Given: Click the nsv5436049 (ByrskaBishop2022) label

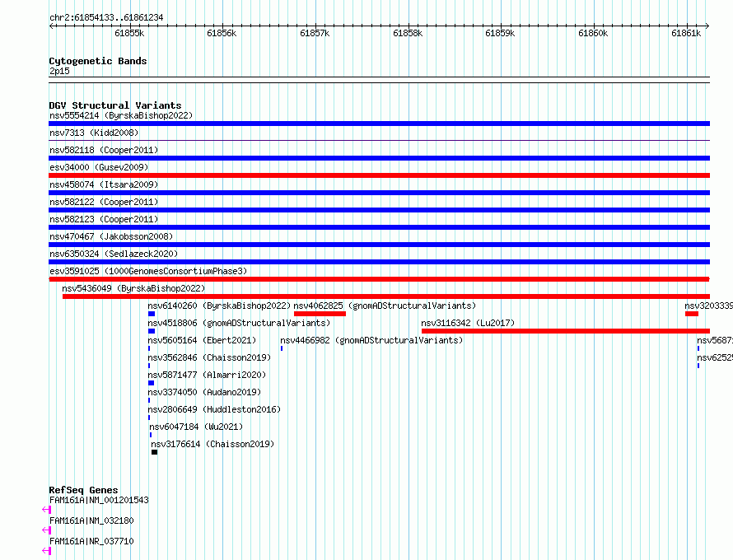Looking at the screenshot, I should [133, 288].
